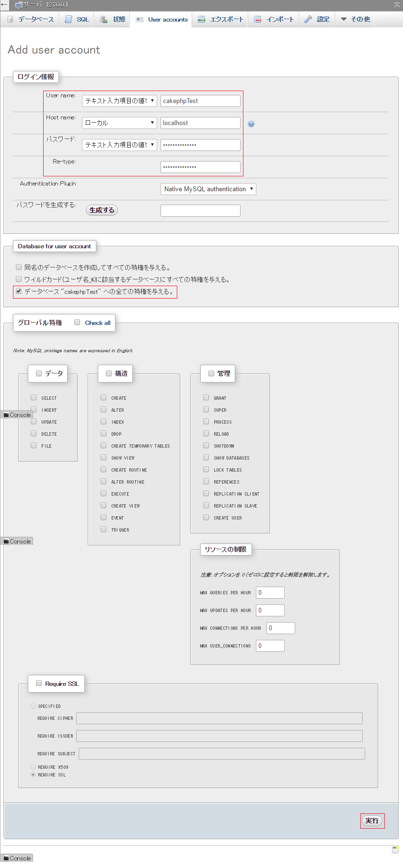Screen dimensions: 403x868
Task: Enable the CREATE privilege
Action: coord(104,397)
